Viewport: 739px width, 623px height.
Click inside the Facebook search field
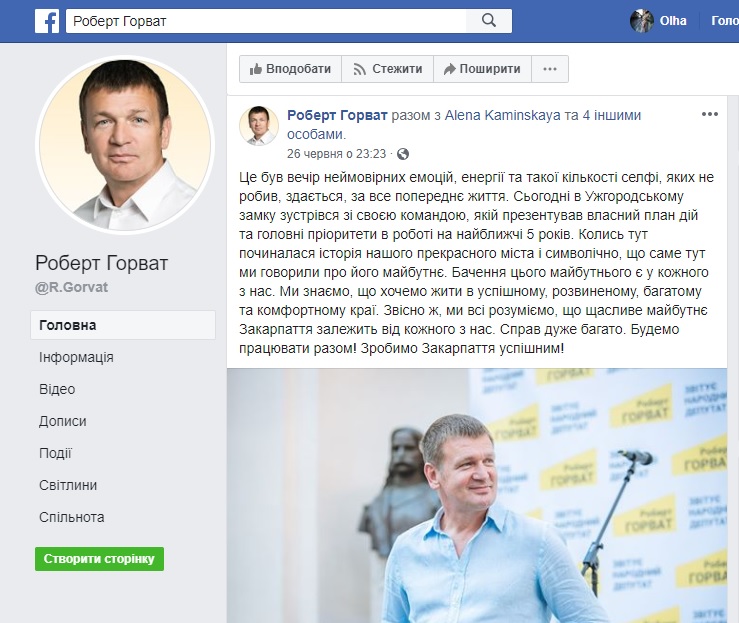[266, 21]
